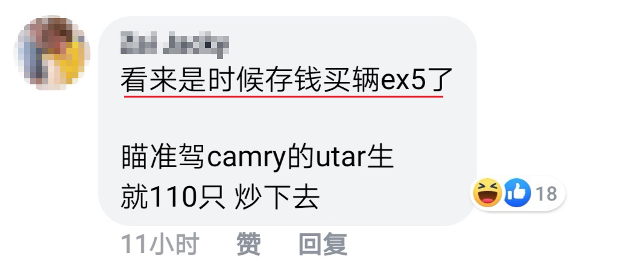Open the commenter's pixelated profile avatar

coord(52,52)
